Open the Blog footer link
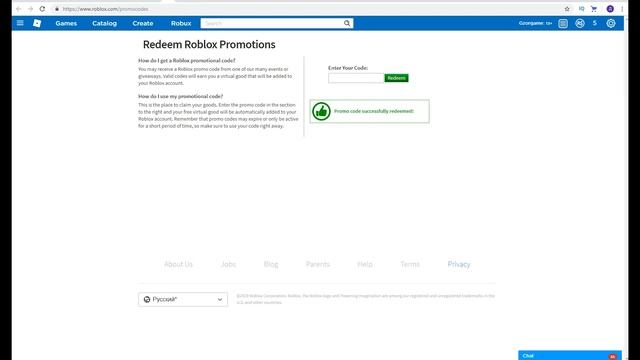Viewport: 640px width, 360px height. tap(271, 264)
